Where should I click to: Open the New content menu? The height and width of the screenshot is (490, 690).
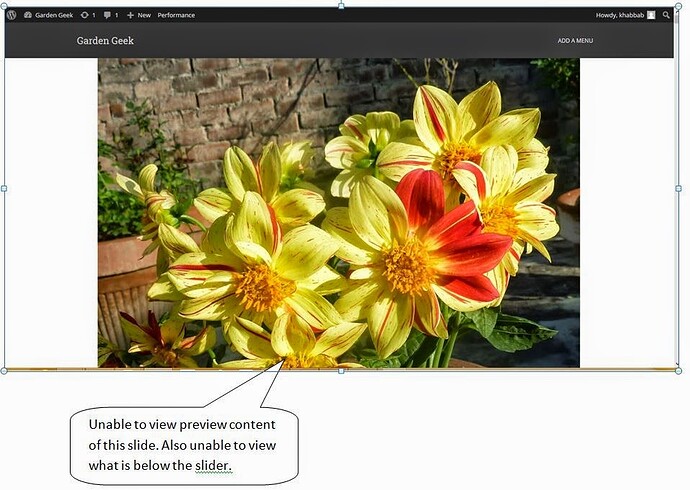pyautogui.click(x=139, y=15)
